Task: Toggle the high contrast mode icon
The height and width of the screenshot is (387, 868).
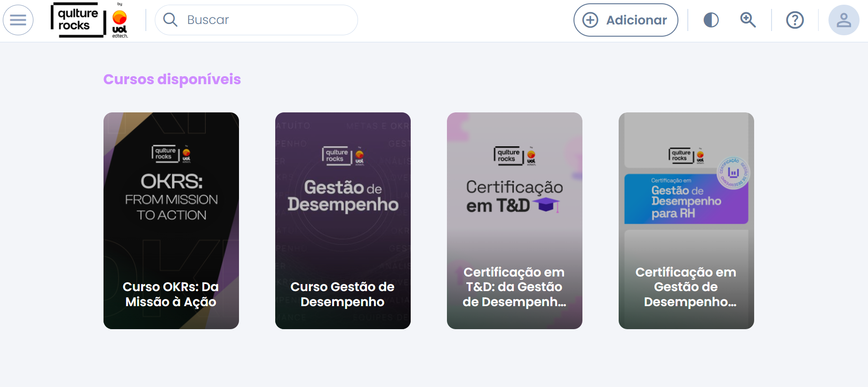Action: coord(711,20)
